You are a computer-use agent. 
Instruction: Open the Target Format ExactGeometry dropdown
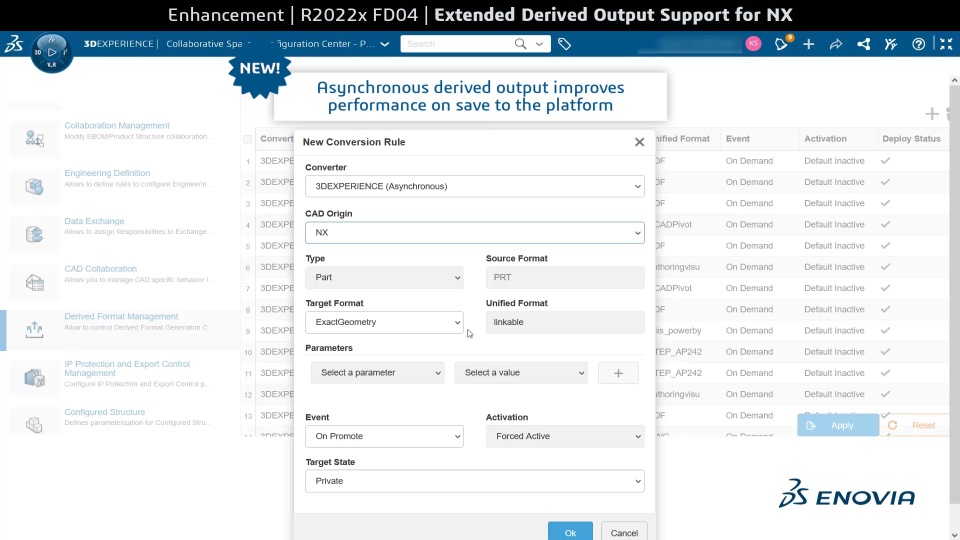point(384,322)
